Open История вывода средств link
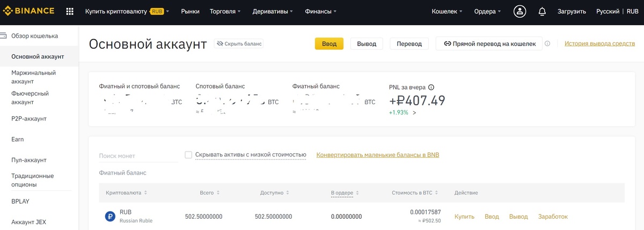The height and width of the screenshot is (230, 644). (599, 44)
